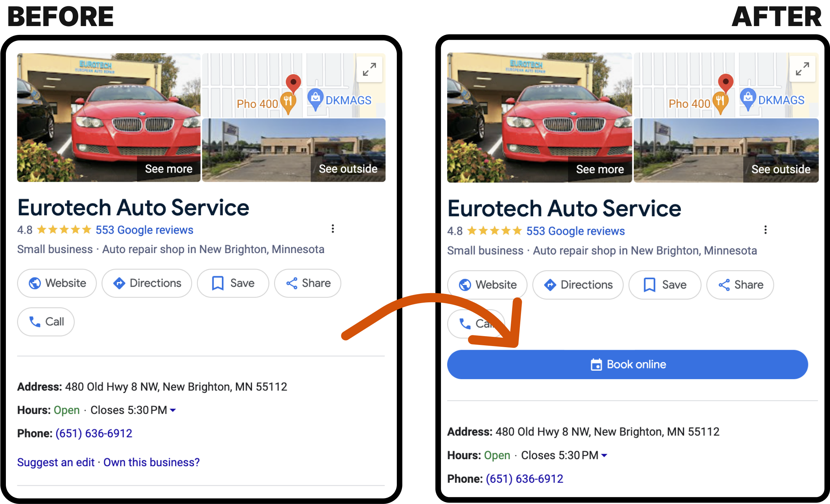
Task: Click Eurotech Auto Service title in AFTER panel
Action: 564,209
